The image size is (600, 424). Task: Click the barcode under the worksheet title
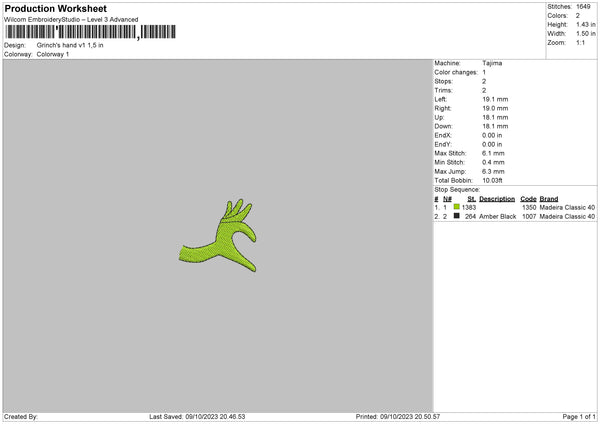[x=91, y=32]
